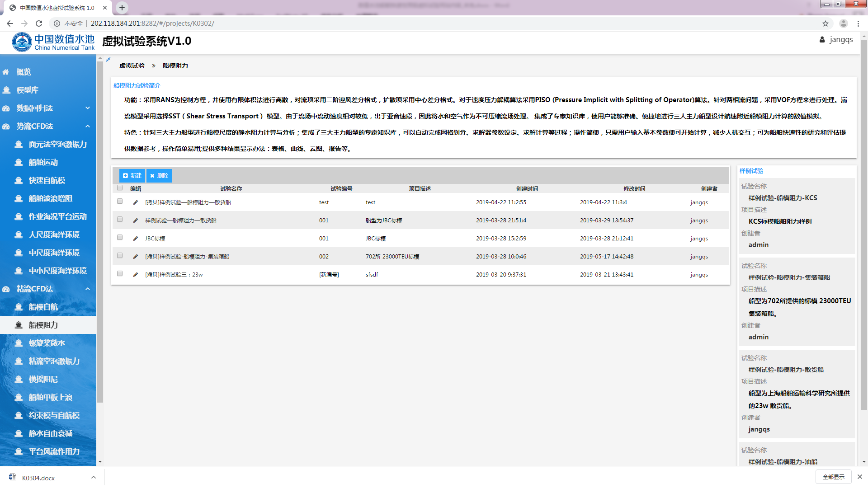Select checkbox for 23w experiment row
868x488 pixels.
(120, 274)
